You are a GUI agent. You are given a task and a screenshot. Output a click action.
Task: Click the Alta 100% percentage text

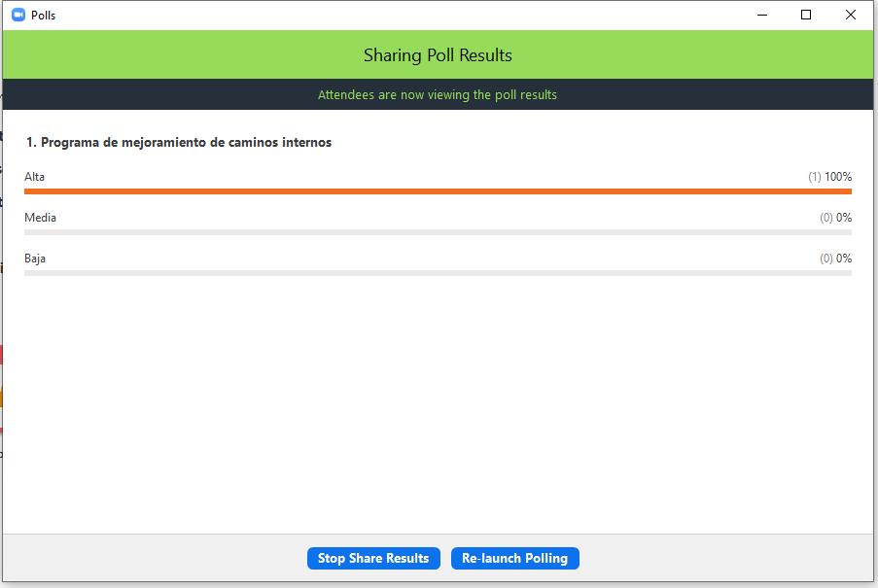click(838, 177)
